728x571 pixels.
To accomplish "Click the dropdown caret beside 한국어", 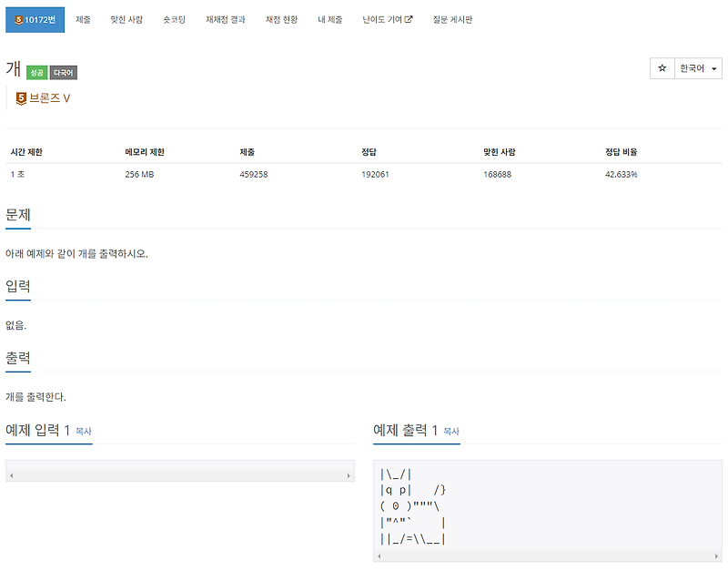I will (x=713, y=67).
